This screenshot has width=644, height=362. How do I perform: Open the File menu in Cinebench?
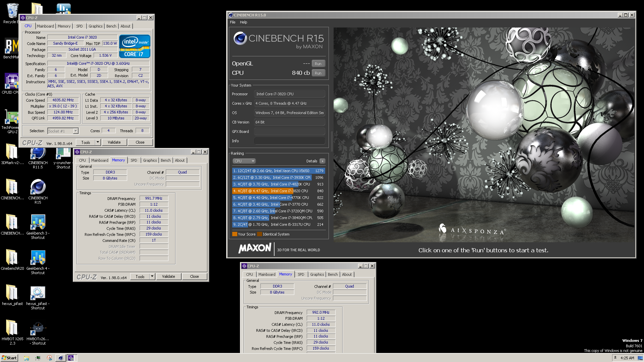pos(233,22)
